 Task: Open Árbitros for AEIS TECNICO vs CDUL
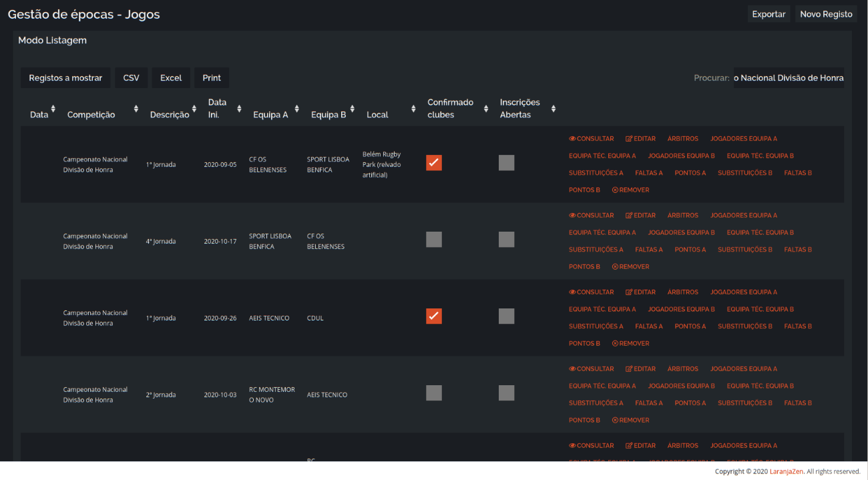(682, 292)
